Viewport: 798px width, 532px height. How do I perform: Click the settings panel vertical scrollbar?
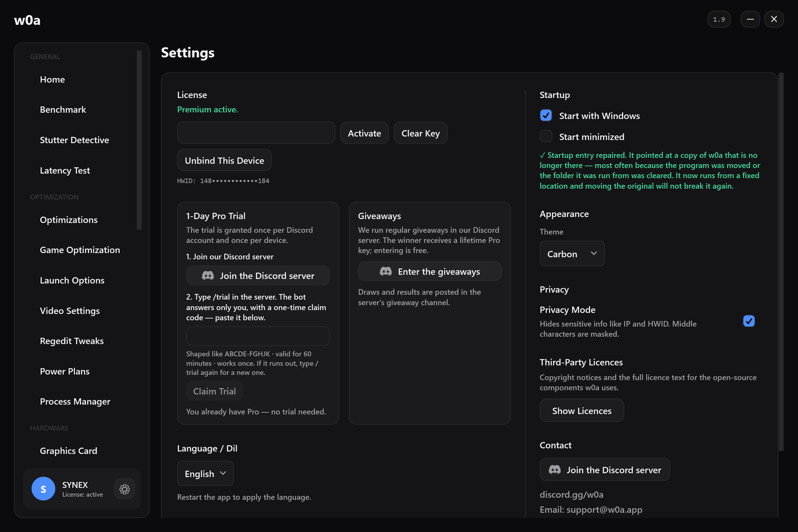pos(781,261)
